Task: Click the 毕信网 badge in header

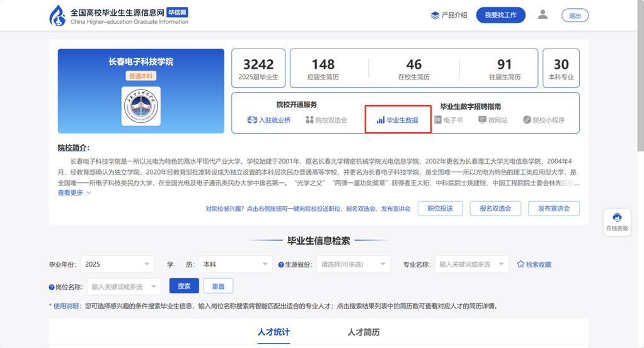Action: (178, 13)
